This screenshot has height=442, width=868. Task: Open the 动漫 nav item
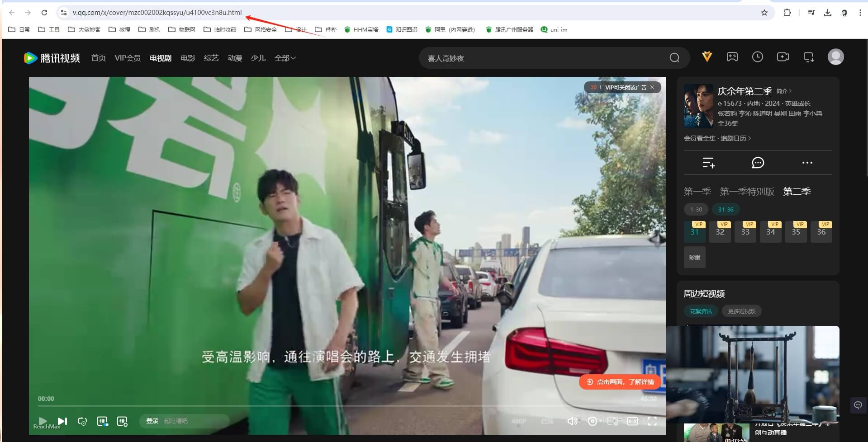pyautogui.click(x=235, y=58)
